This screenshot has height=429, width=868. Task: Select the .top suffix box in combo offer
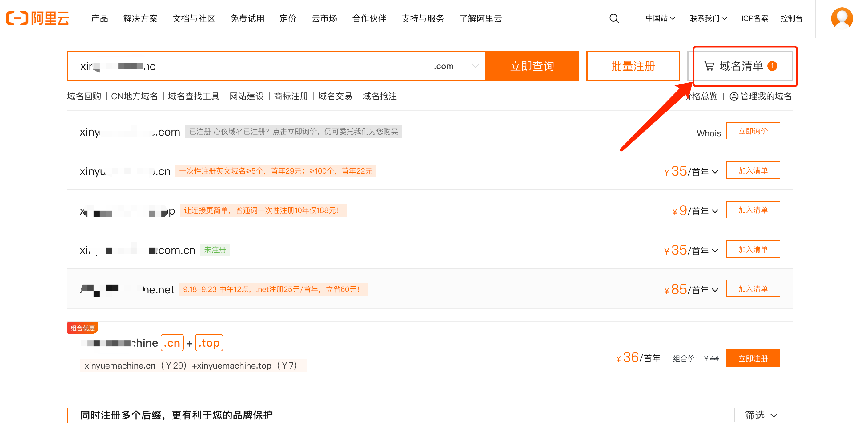tap(209, 343)
